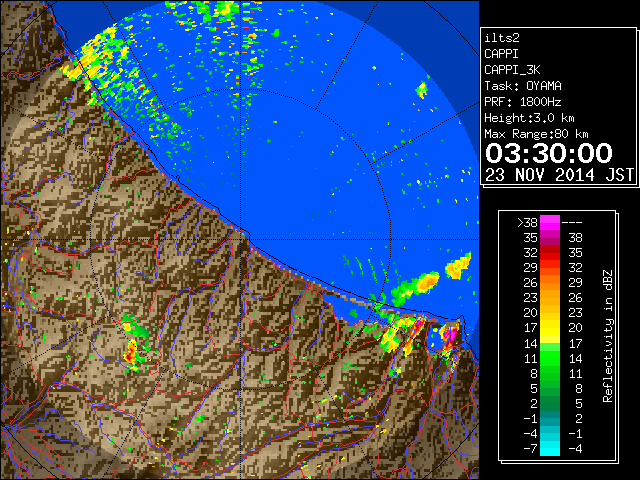
Task: Click the red 32–35 dBZ legend swatch
Action: pos(550,253)
